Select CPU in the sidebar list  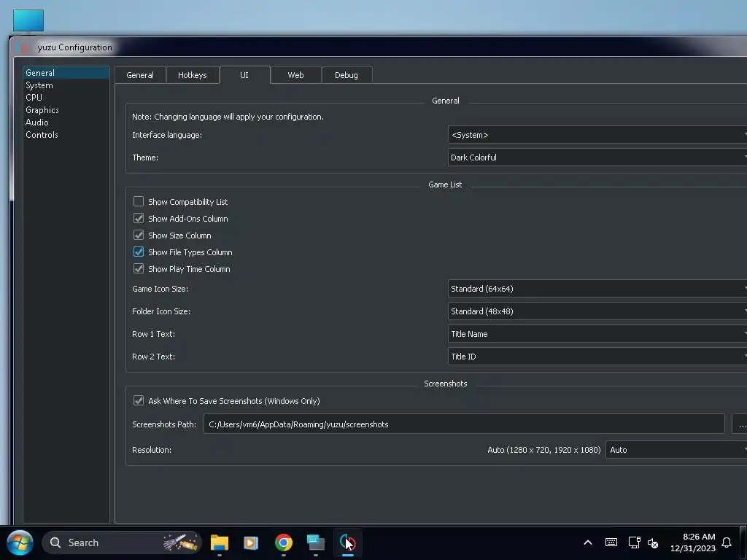pyautogui.click(x=66, y=97)
